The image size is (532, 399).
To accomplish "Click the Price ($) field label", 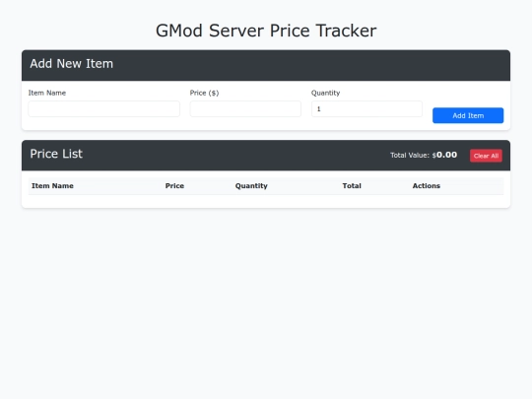I will point(204,93).
